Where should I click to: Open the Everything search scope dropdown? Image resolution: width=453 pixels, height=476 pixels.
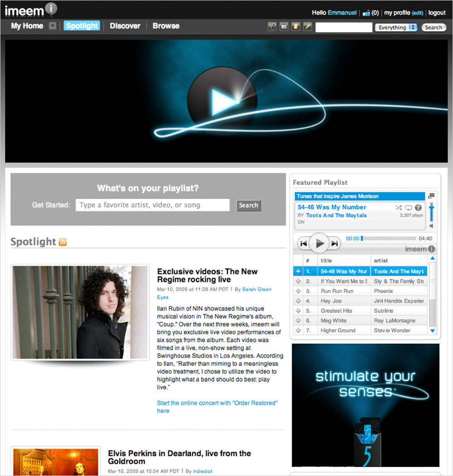396,27
